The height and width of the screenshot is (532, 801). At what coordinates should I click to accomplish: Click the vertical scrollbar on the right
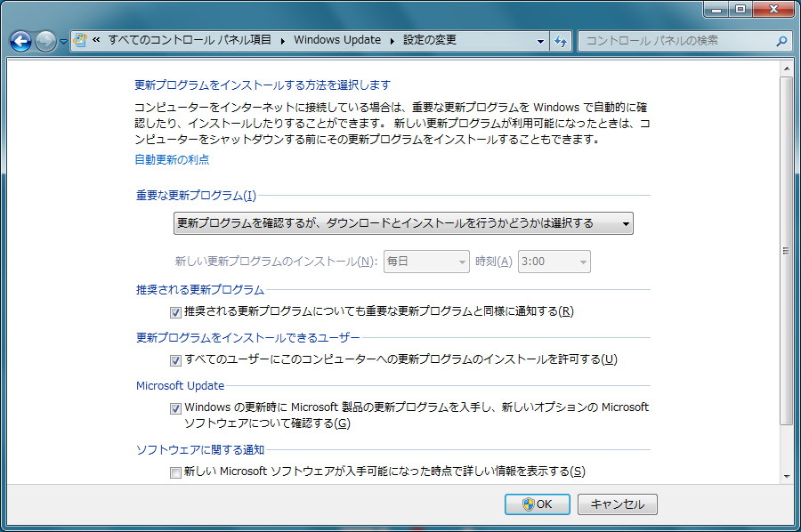click(x=787, y=267)
